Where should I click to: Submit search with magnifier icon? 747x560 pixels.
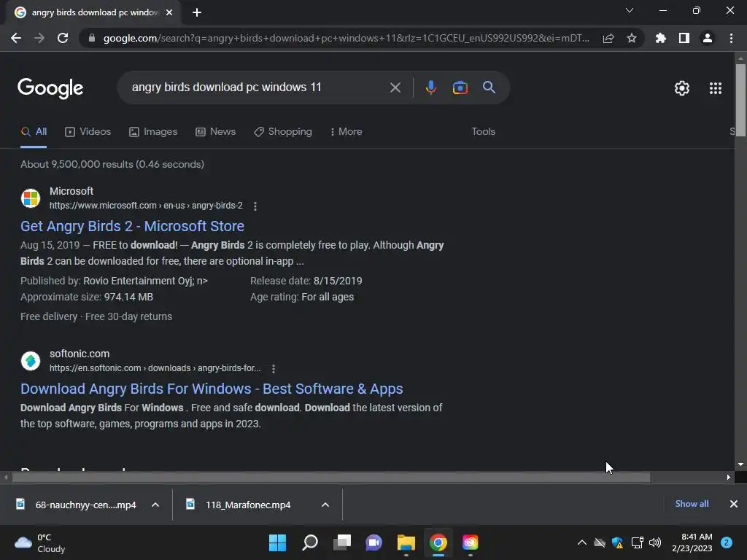point(489,87)
